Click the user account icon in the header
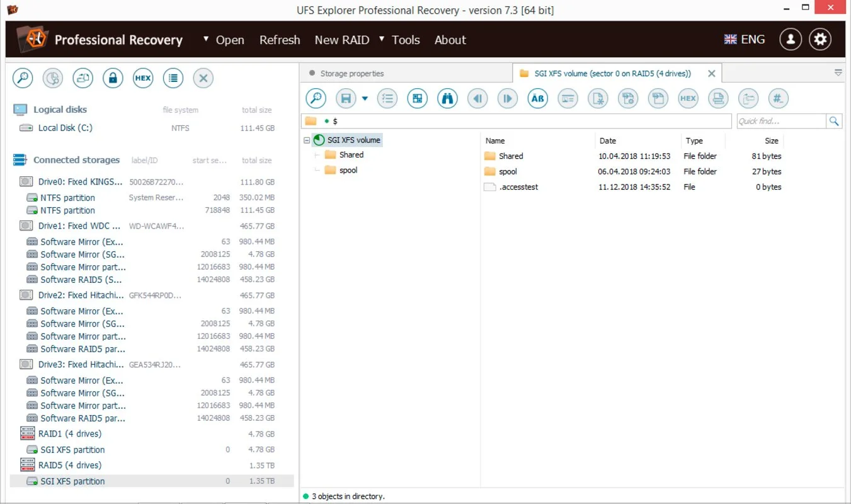The height and width of the screenshot is (504, 851). click(x=791, y=39)
